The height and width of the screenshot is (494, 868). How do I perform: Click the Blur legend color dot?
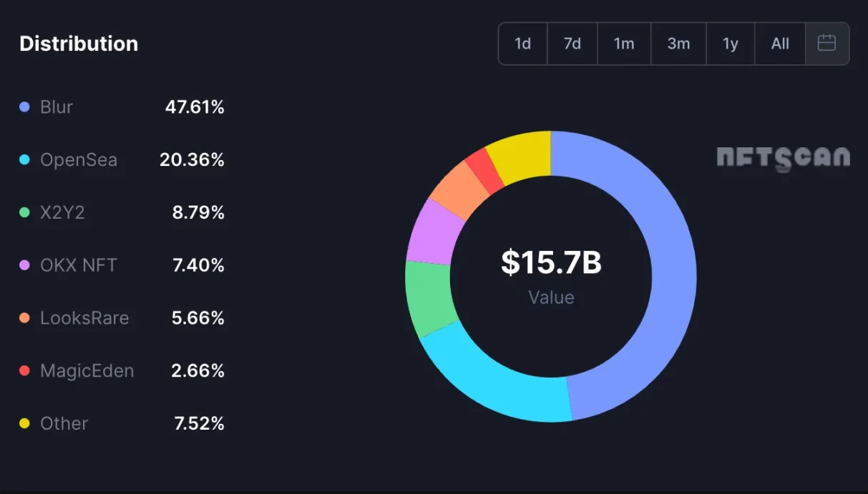(x=25, y=107)
